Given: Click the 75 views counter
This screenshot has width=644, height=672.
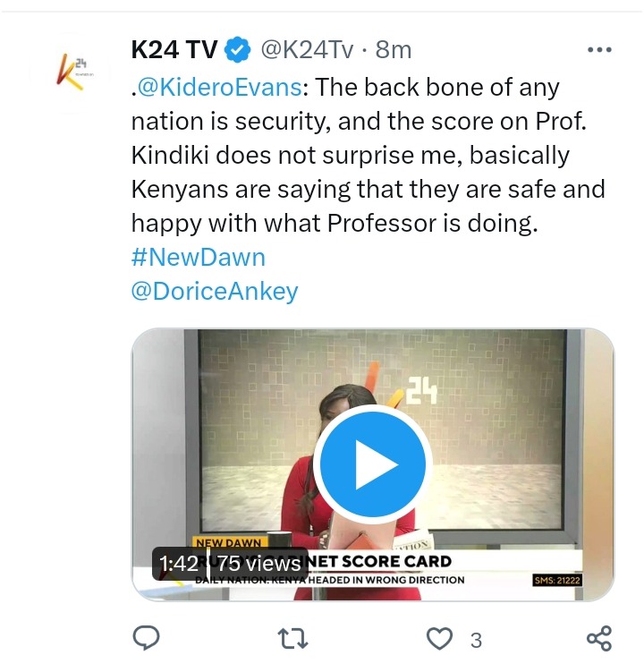Looking at the screenshot, I should pos(258,564).
